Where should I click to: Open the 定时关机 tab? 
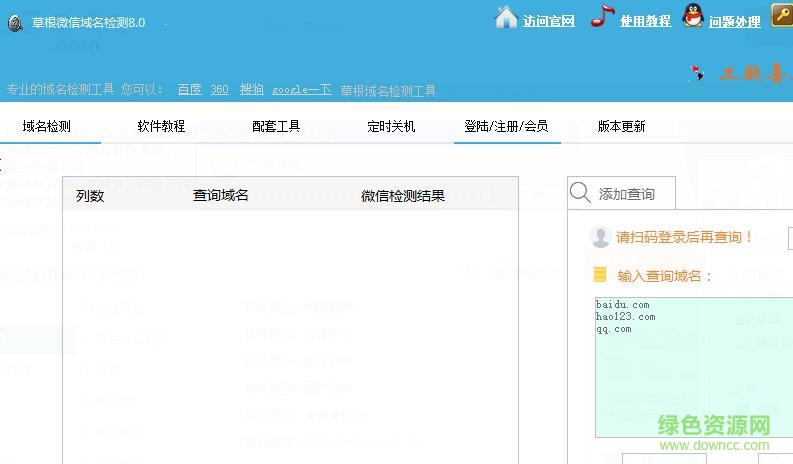(391, 127)
